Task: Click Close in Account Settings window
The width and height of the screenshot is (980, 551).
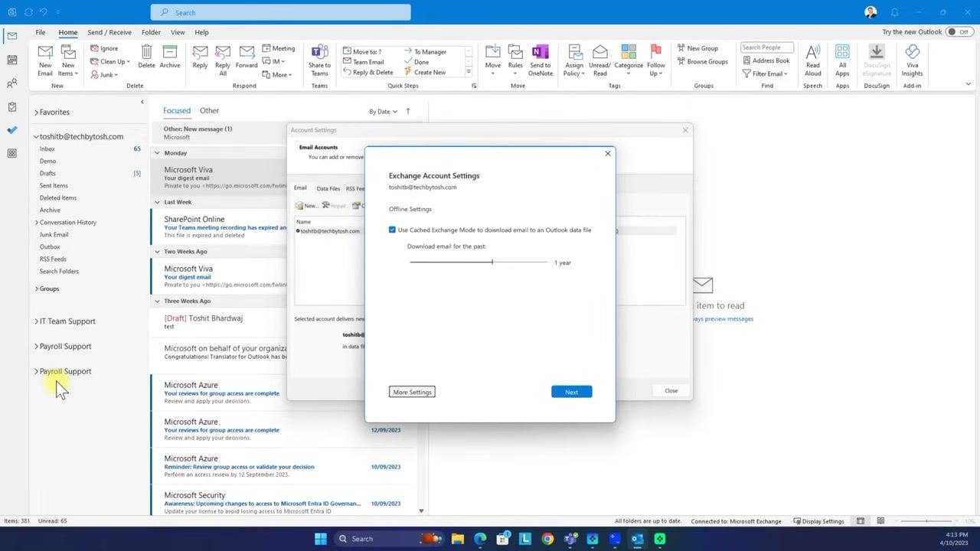Action: click(x=671, y=391)
